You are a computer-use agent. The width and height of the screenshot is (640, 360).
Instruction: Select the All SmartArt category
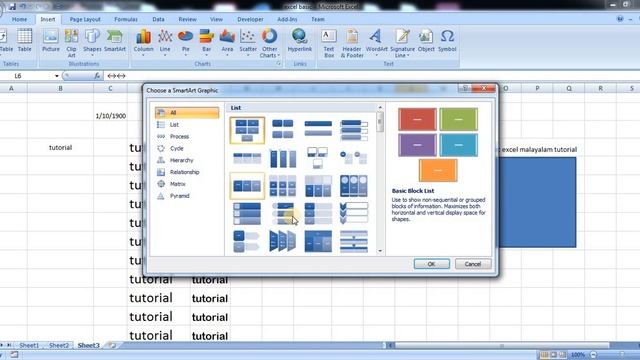click(187, 113)
